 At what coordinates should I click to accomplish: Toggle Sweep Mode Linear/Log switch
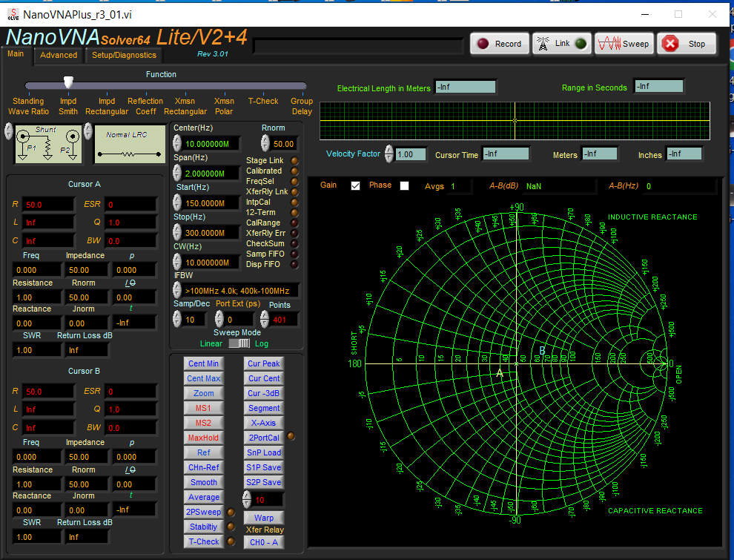tap(239, 343)
